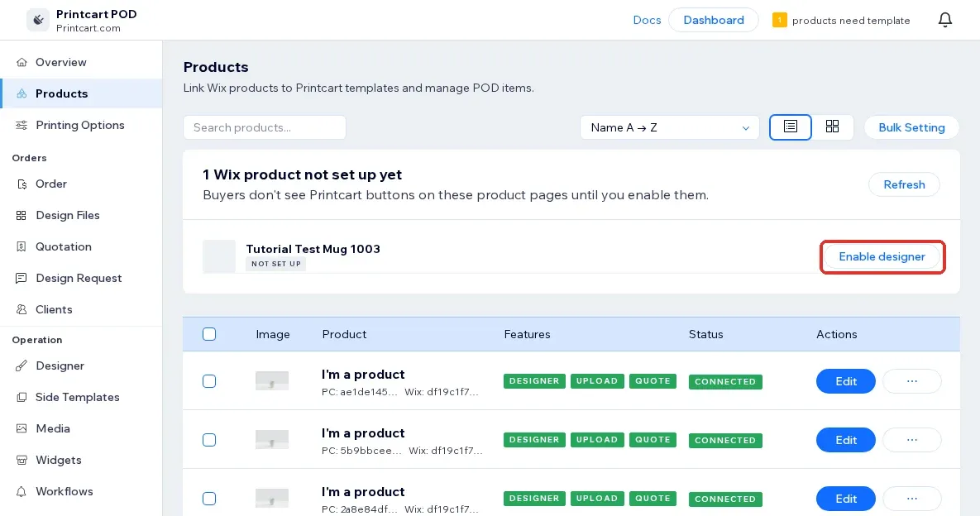Open the Name A → Z sort dropdown
The width and height of the screenshot is (980, 516).
point(669,127)
